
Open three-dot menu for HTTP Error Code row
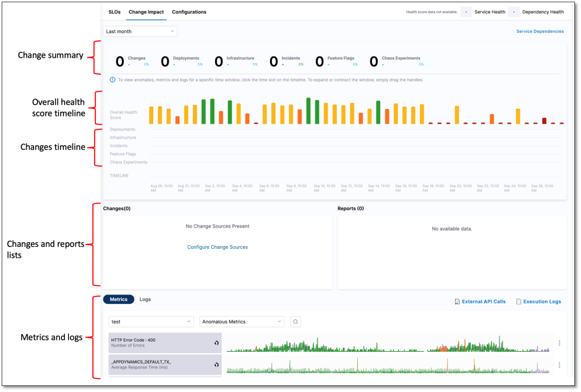559,343
